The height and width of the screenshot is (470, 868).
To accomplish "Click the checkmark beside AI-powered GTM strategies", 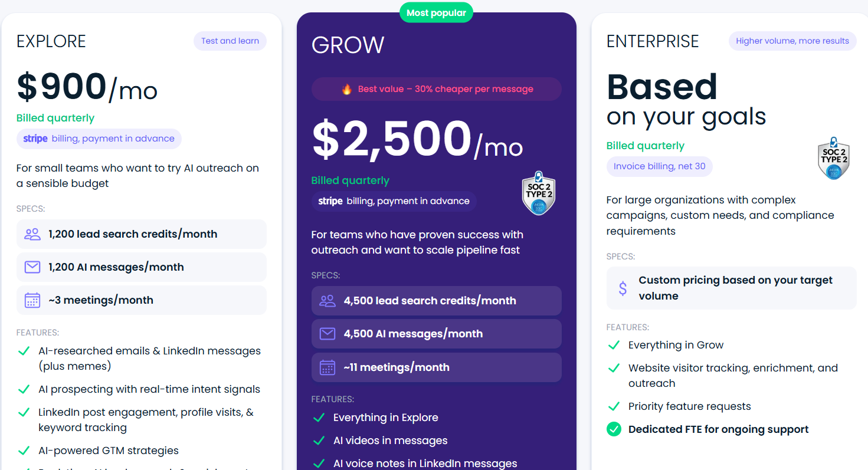I will (24, 451).
